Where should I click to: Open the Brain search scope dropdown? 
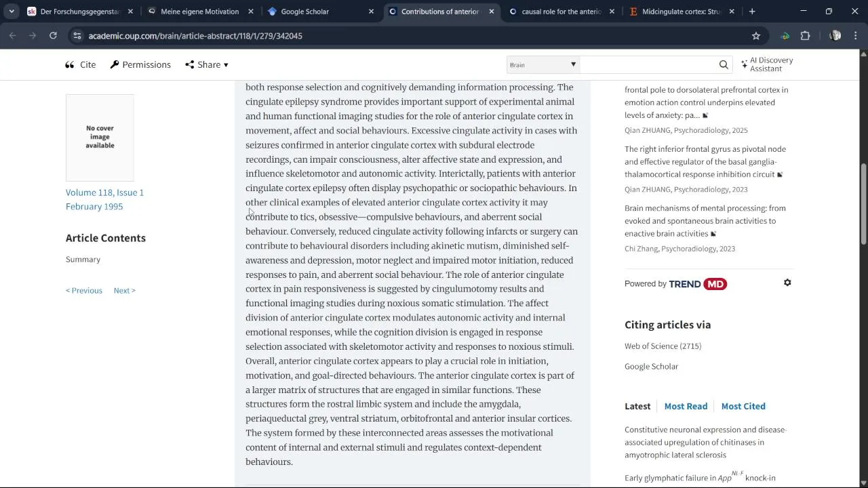[x=543, y=64]
